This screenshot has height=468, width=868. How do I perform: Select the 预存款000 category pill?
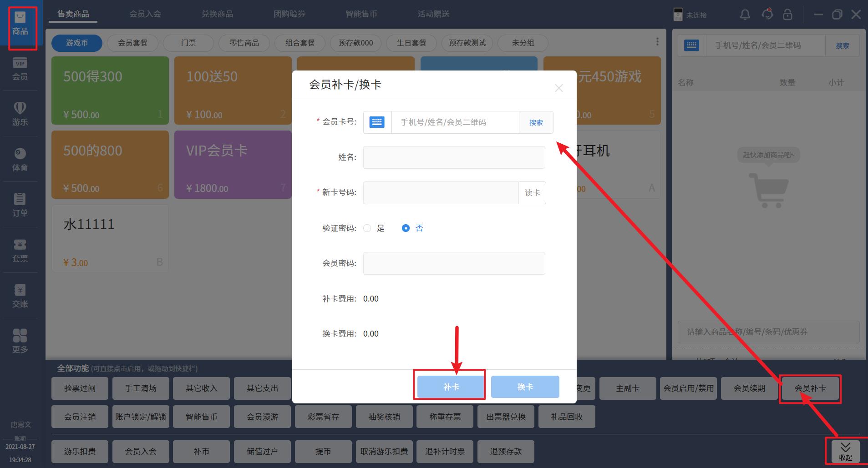point(355,43)
